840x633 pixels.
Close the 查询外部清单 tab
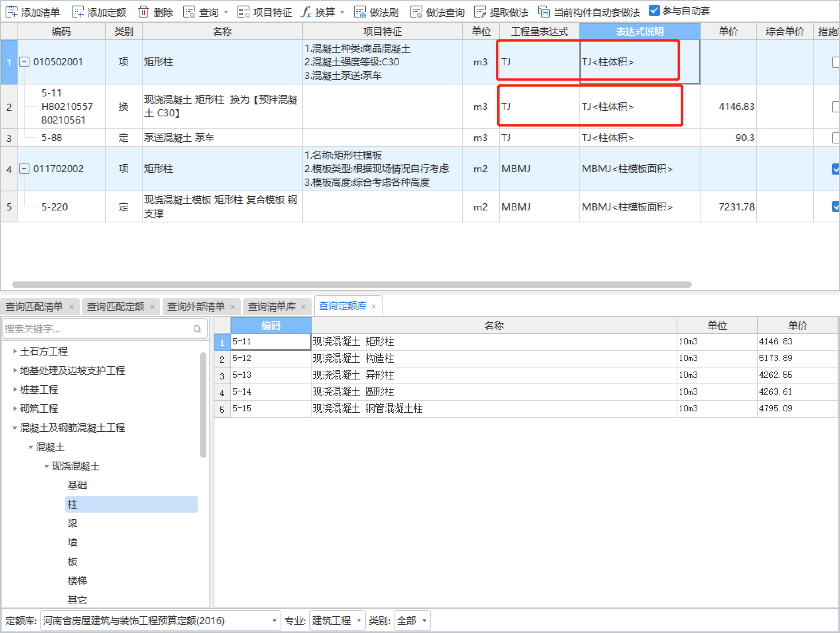pyautogui.click(x=233, y=307)
